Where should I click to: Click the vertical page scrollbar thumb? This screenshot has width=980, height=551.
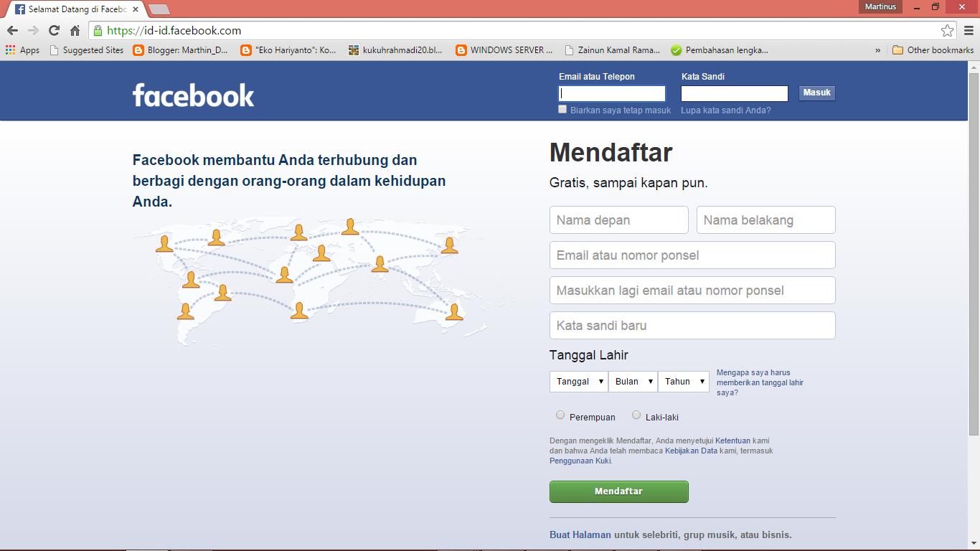coord(974,253)
